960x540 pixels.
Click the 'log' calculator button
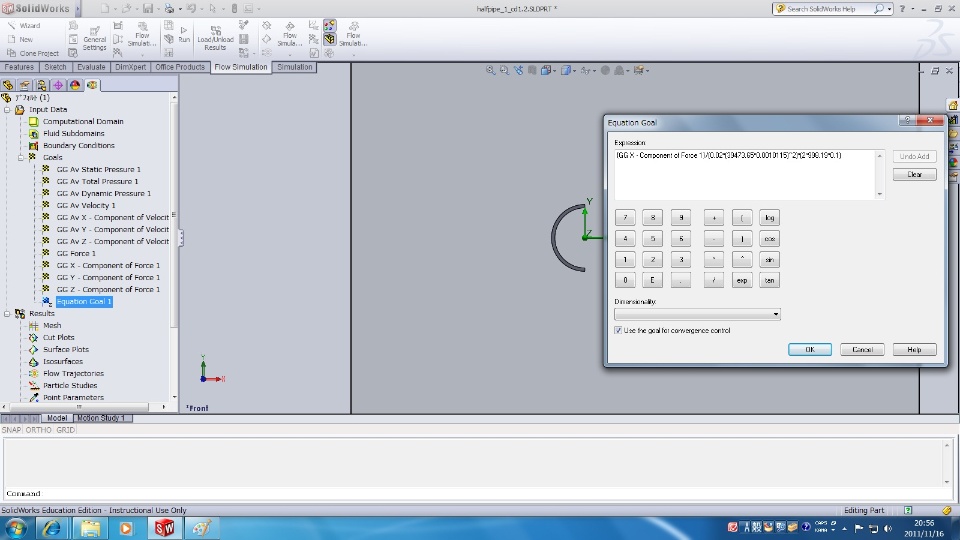coord(770,218)
